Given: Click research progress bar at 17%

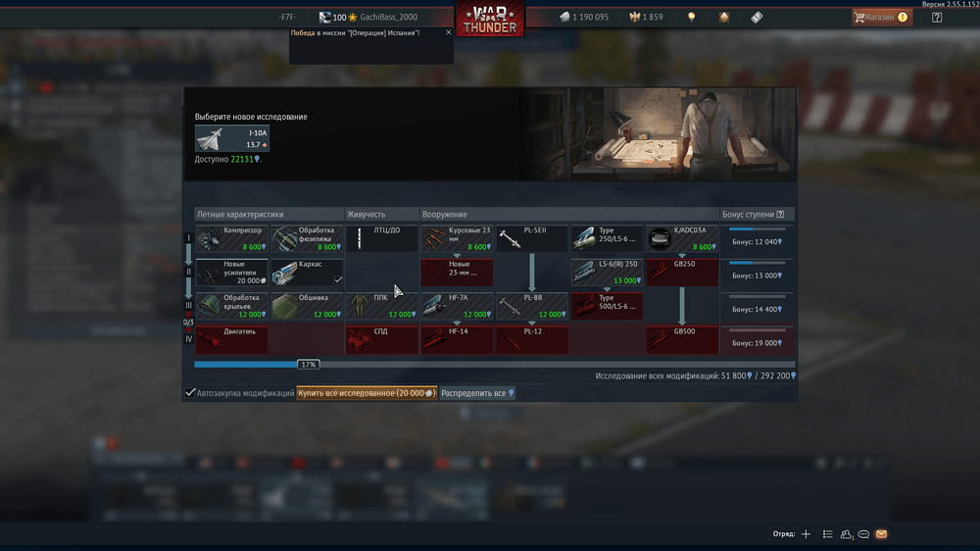Looking at the screenshot, I should [494, 364].
